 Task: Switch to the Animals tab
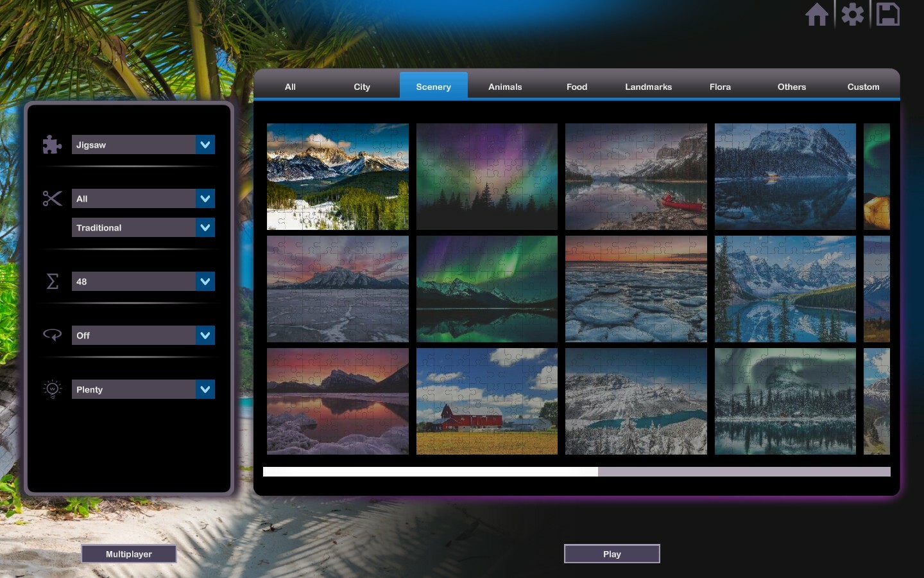click(x=505, y=86)
